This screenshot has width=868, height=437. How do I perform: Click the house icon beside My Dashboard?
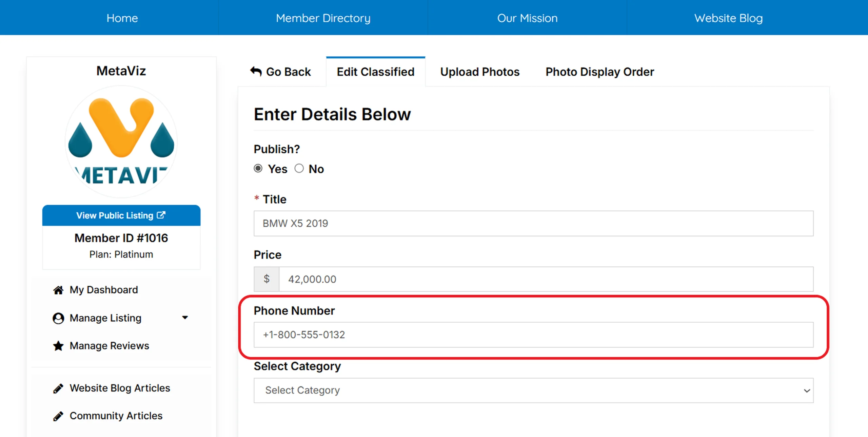click(x=58, y=290)
